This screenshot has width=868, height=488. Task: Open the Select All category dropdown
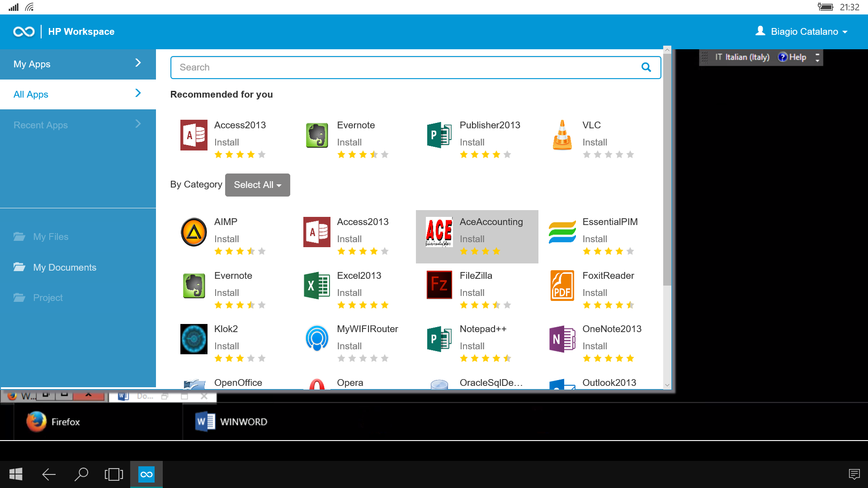tap(258, 185)
